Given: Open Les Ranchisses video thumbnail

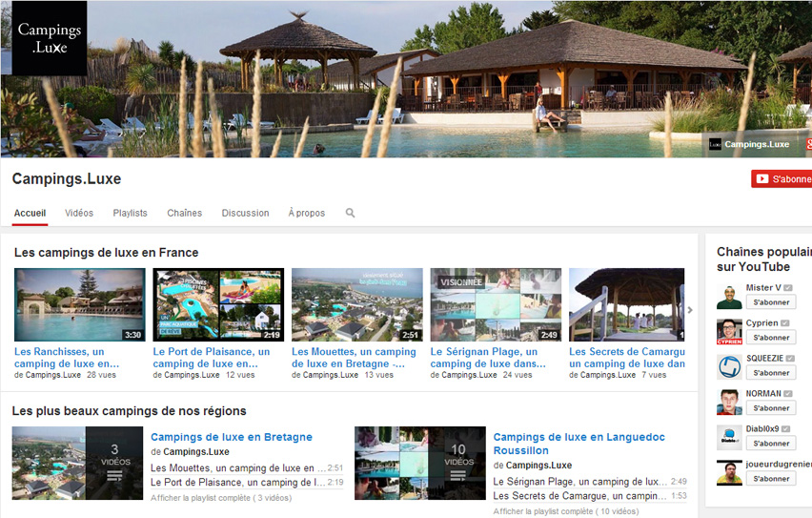Looking at the screenshot, I should pyautogui.click(x=80, y=304).
